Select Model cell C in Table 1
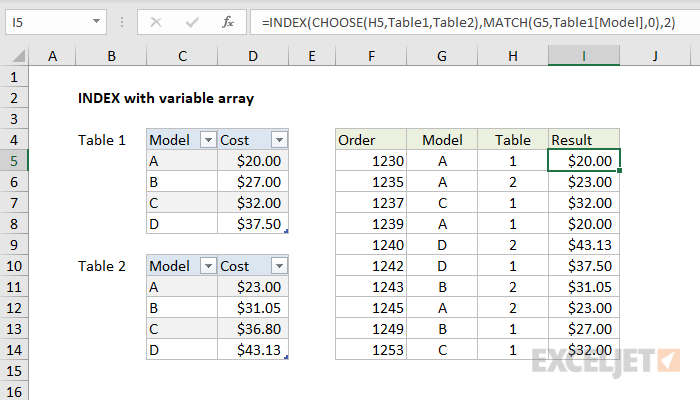The width and height of the screenshot is (700, 400). [182, 203]
